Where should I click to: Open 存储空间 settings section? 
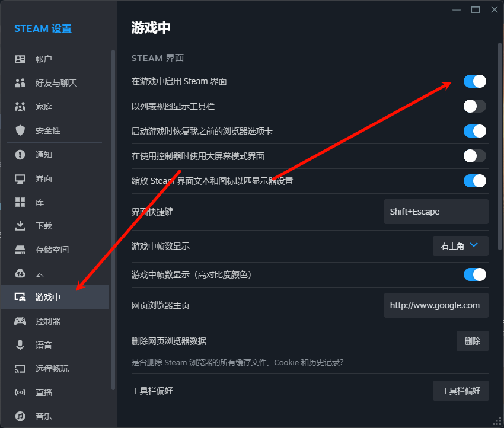[x=52, y=250]
